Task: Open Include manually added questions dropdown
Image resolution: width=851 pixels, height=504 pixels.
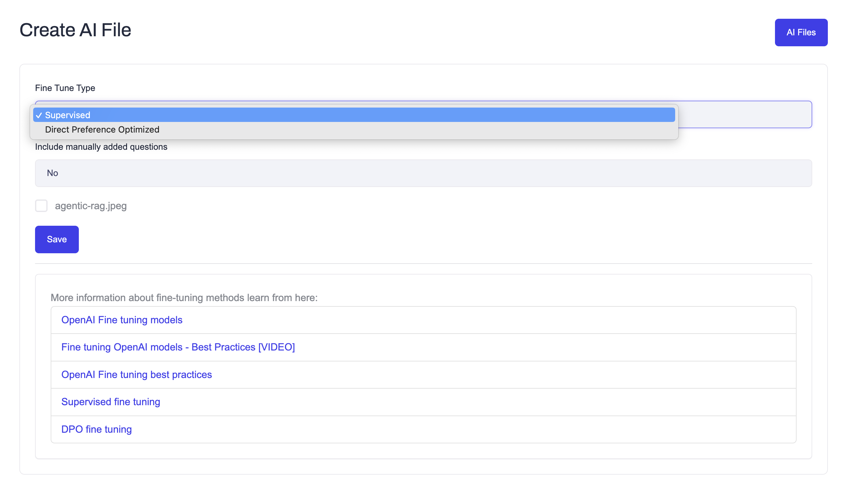Action: coord(423,173)
